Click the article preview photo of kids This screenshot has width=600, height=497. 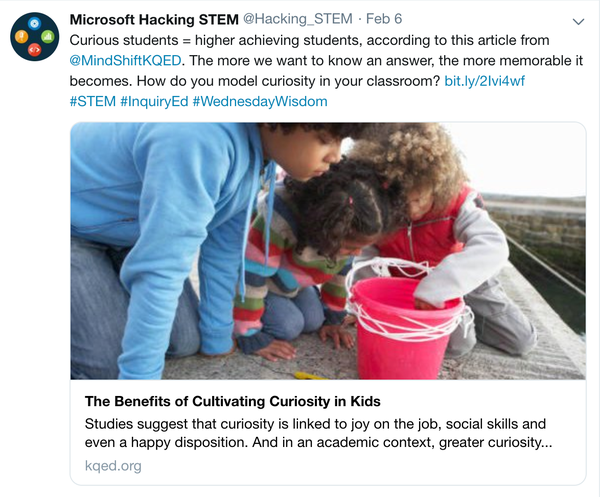[x=327, y=250]
